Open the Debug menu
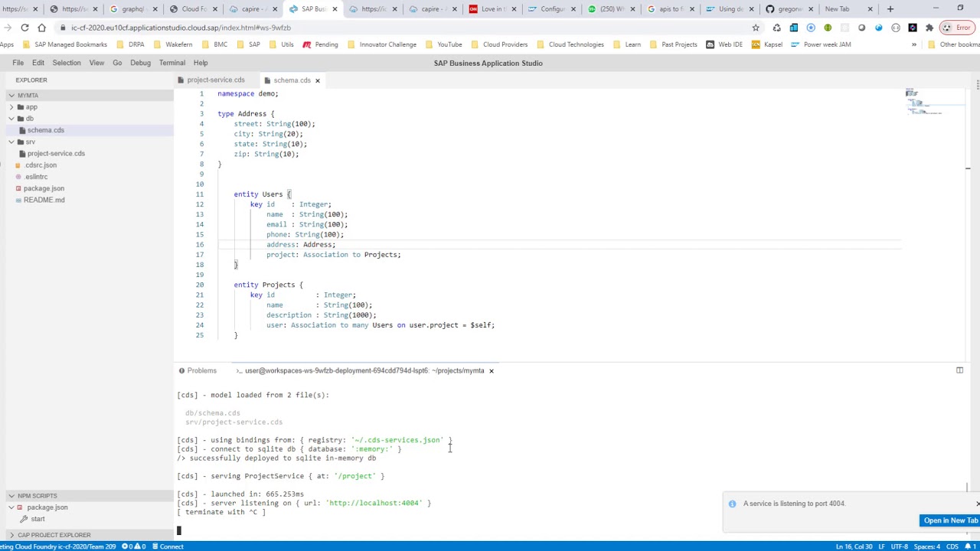This screenshot has height=551, width=980. [140, 63]
